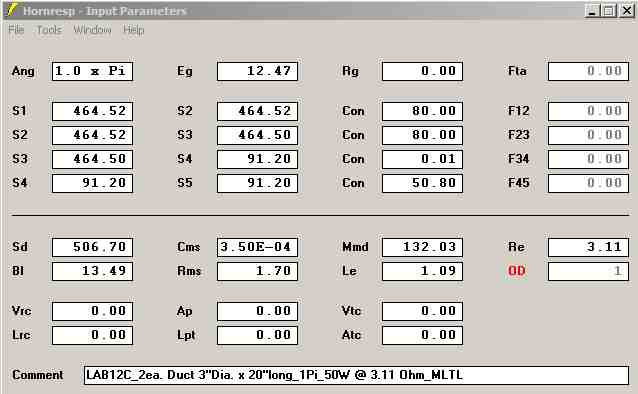The height and width of the screenshot is (394, 638).
Task: Select the Rg input field
Action: 422,71
